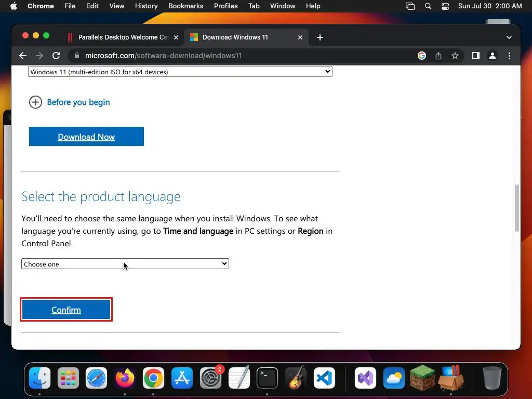
Task: Click the Confirm button
Action: [66, 310]
